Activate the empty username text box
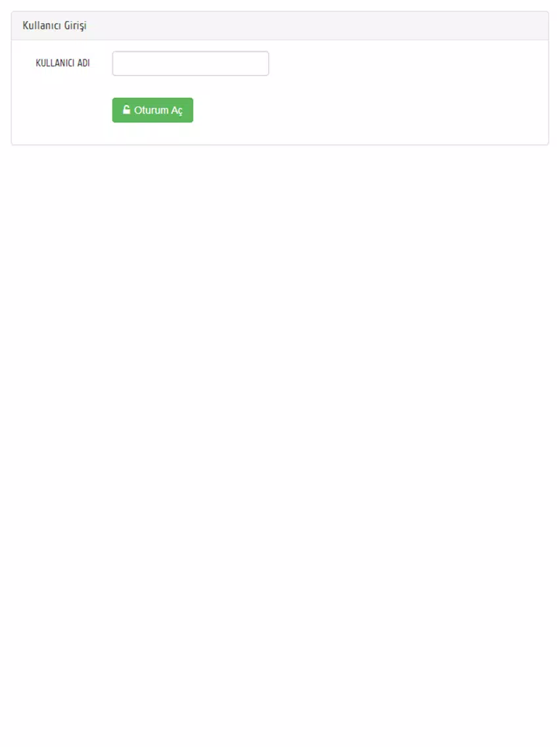 (x=191, y=63)
